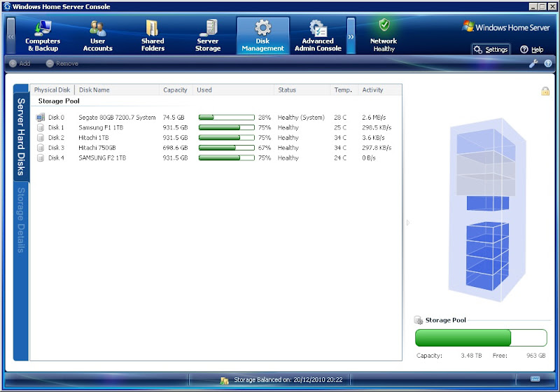Select the Hitachi 750GB disk name
This screenshot has height=392, width=560.
point(97,148)
